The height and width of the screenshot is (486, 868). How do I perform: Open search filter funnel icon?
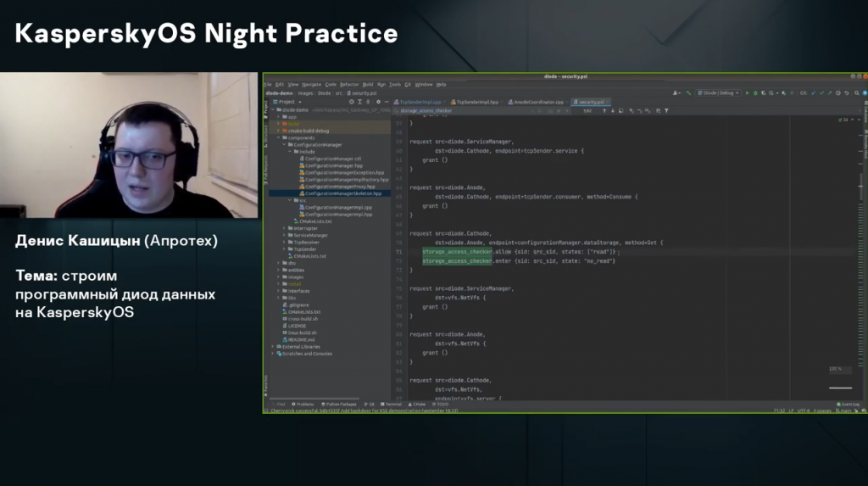[x=666, y=111]
